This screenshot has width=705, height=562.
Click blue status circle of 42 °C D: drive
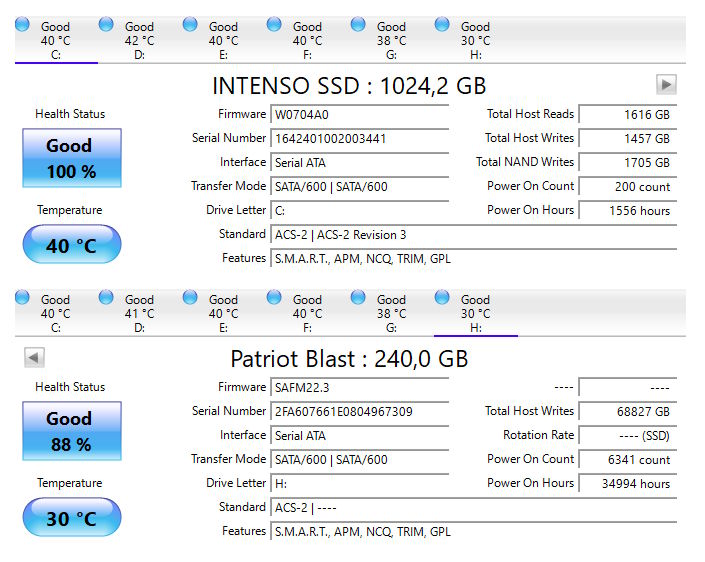tap(106, 25)
